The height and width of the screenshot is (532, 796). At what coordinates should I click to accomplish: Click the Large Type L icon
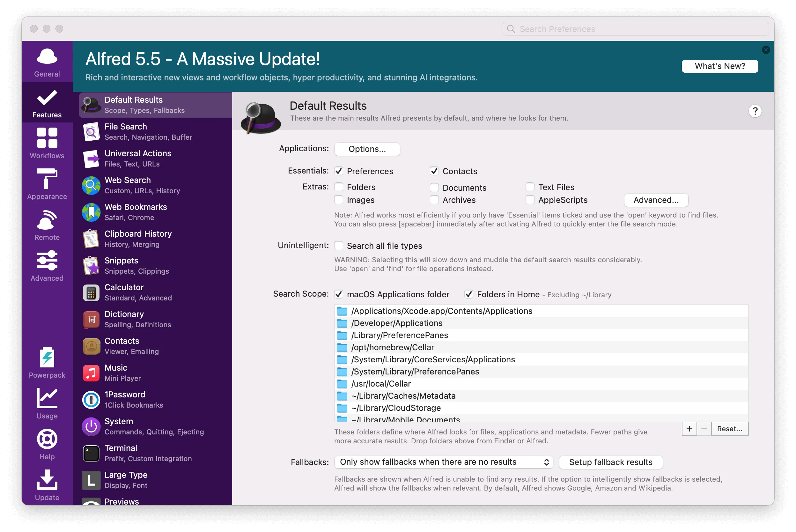(x=91, y=480)
